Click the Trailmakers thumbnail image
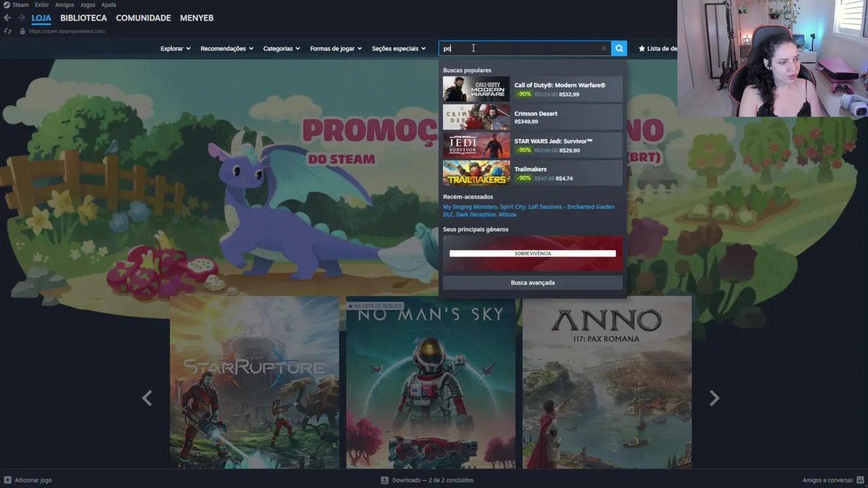Image resolution: width=868 pixels, height=488 pixels. coord(476,174)
